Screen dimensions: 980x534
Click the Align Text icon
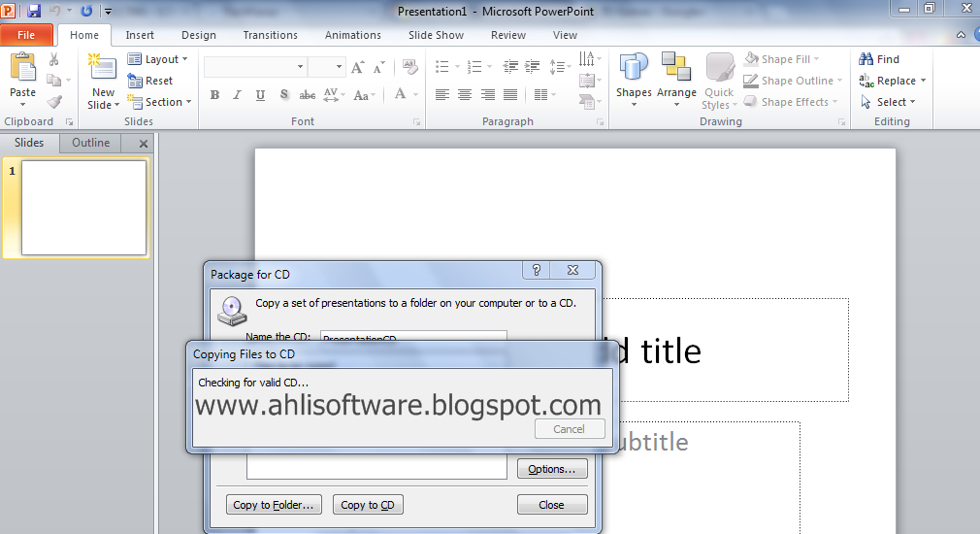pyautogui.click(x=589, y=80)
